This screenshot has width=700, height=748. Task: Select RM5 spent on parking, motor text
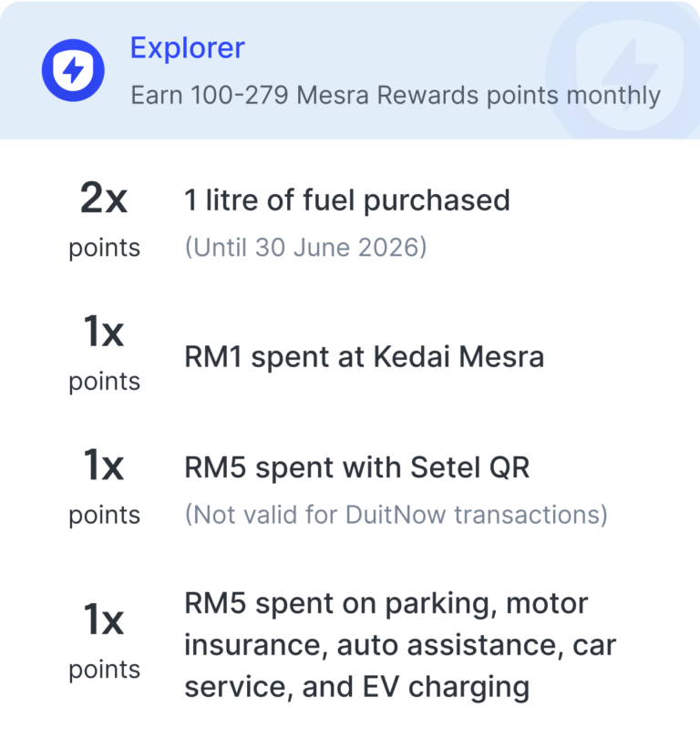point(386,604)
